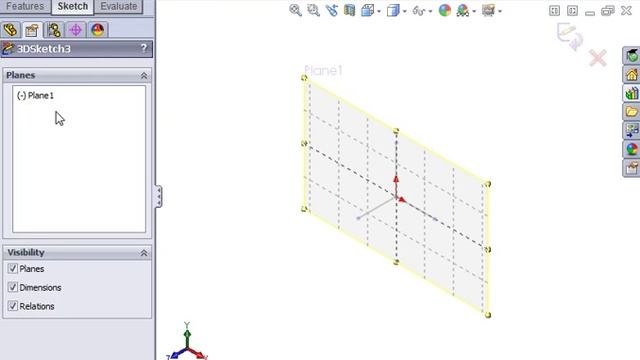The height and width of the screenshot is (360, 640).
Task: Collapse the Planes section
Action: click(144, 76)
